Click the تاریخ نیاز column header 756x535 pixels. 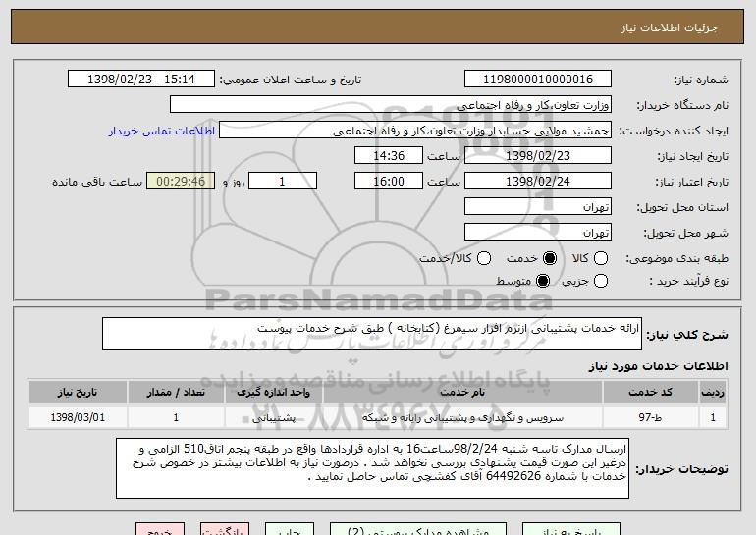78,393
